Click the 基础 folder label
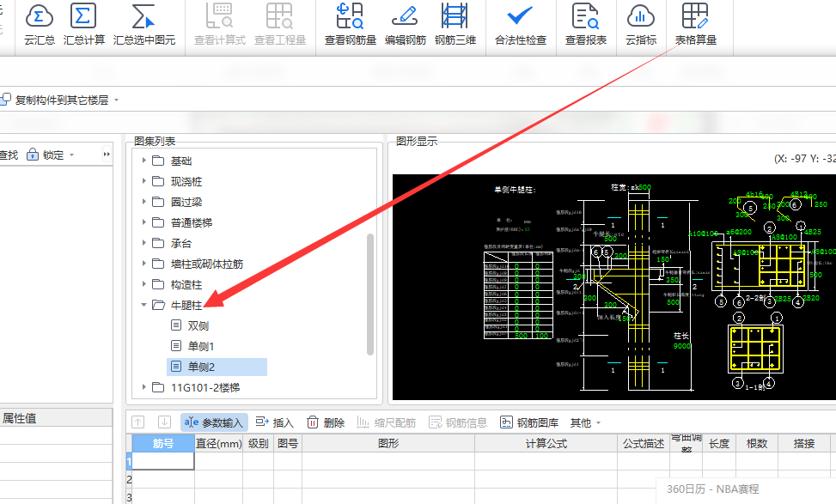 pyautogui.click(x=180, y=161)
